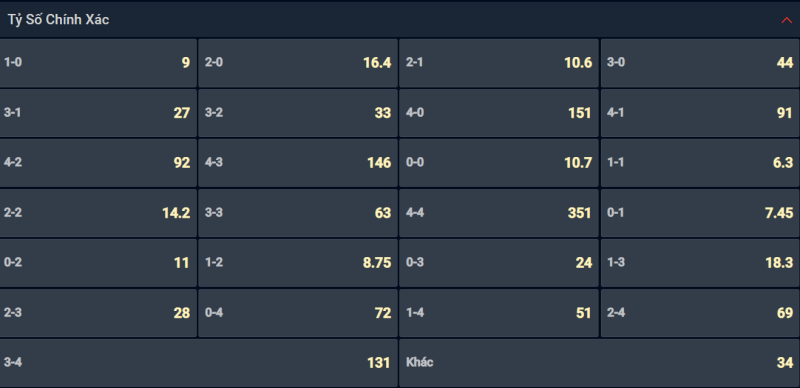Pick the 0-0 draw at 10.7
The image size is (800, 388).
tap(498, 163)
